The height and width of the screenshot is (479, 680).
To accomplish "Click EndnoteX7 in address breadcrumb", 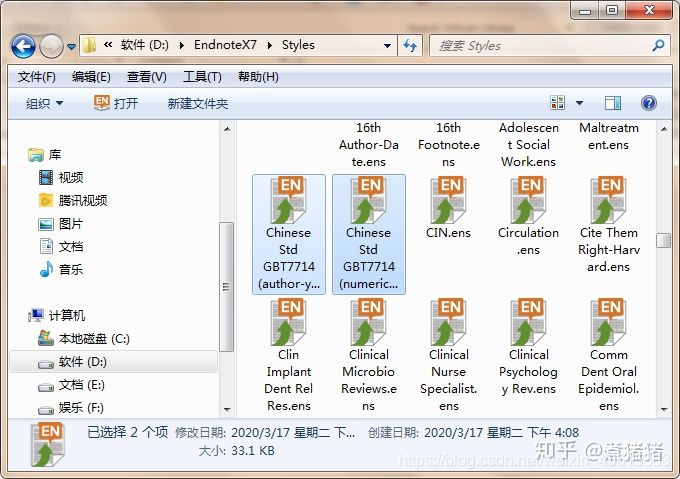I will (225, 45).
